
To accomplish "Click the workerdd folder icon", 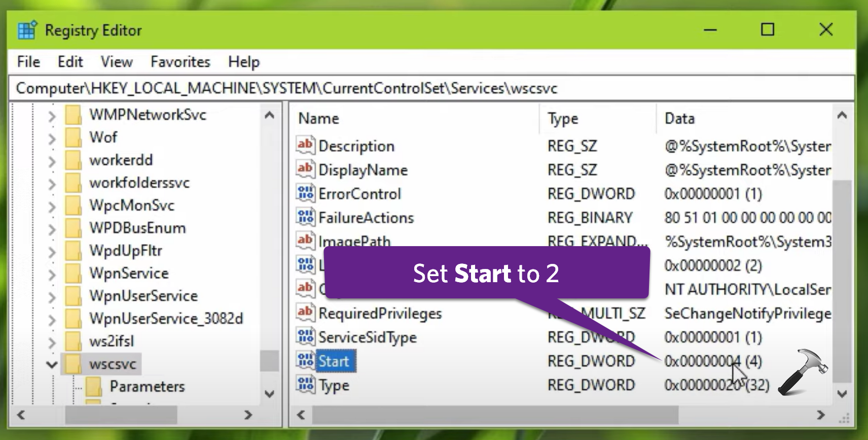I will tap(74, 160).
